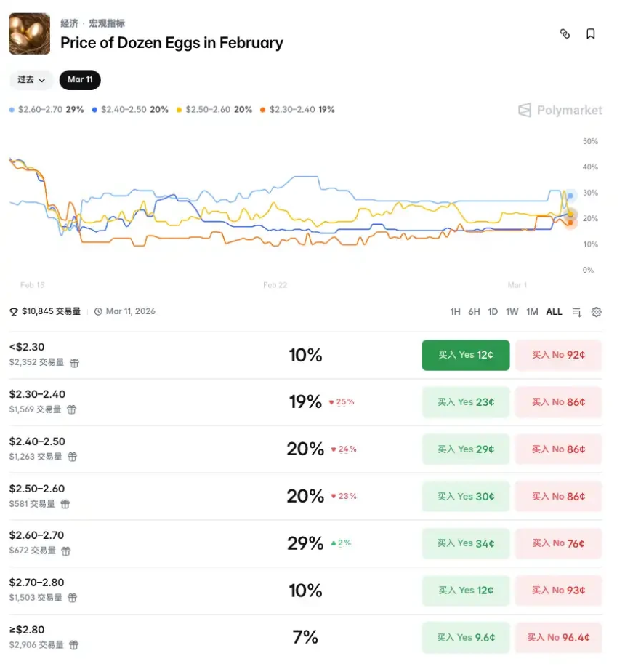Click the golden eggs thumbnail image
625x672 pixels.
tap(28, 33)
